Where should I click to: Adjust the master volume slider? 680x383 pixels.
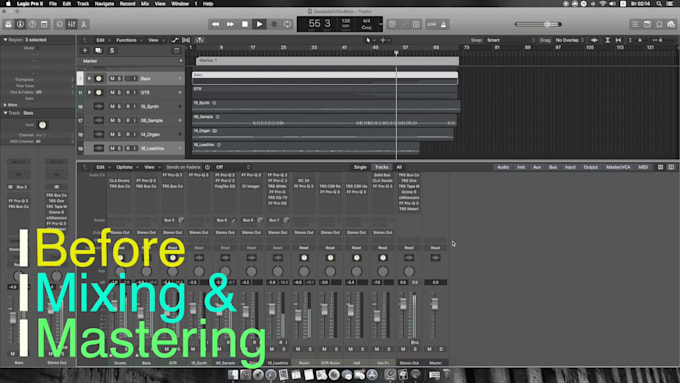(538, 24)
